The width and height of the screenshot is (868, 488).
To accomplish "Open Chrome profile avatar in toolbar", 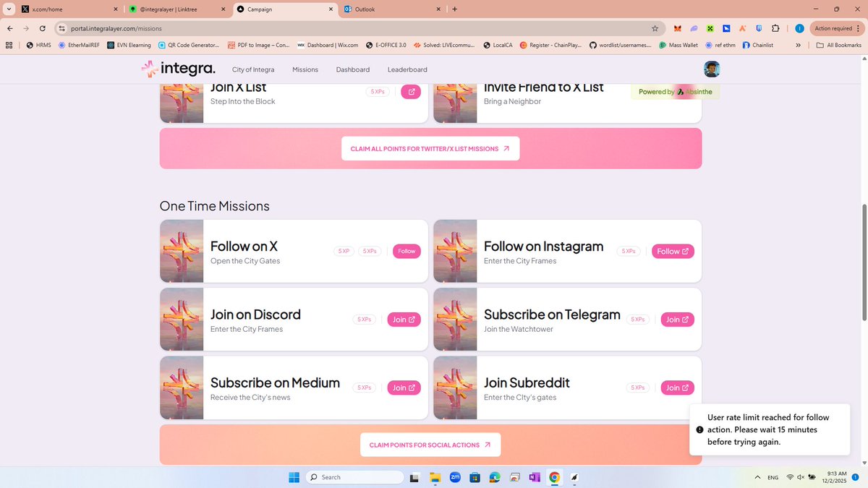I will pyautogui.click(x=799, y=28).
